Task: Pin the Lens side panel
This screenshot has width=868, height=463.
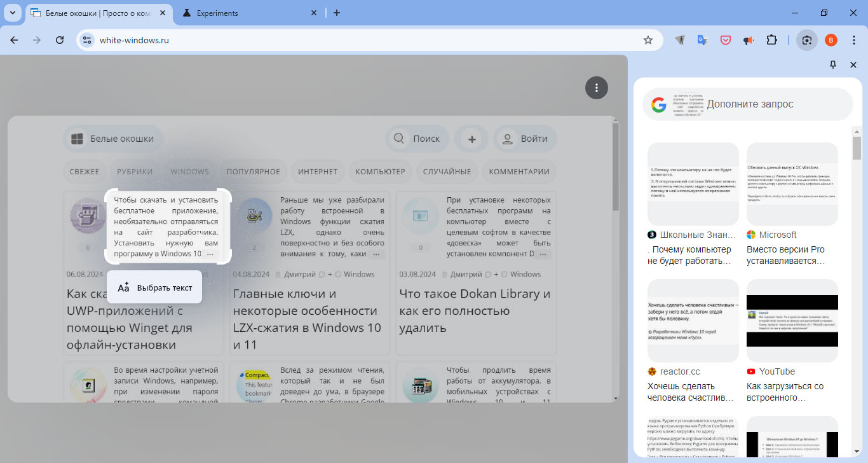Action: (x=834, y=65)
